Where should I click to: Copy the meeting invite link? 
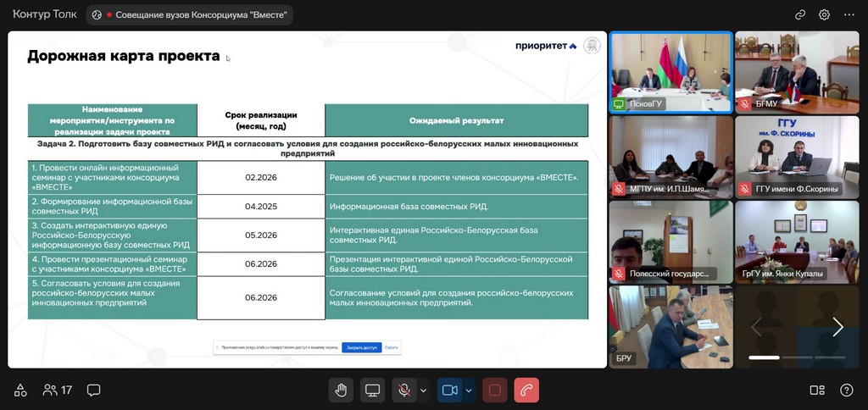[800, 14]
